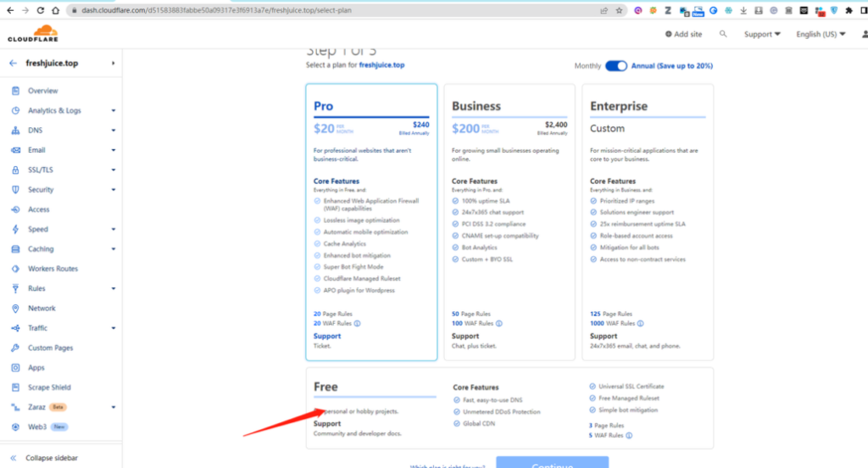Click the Annual (Save up to 20%) label
868x468 pixels.
coord(672,66)
